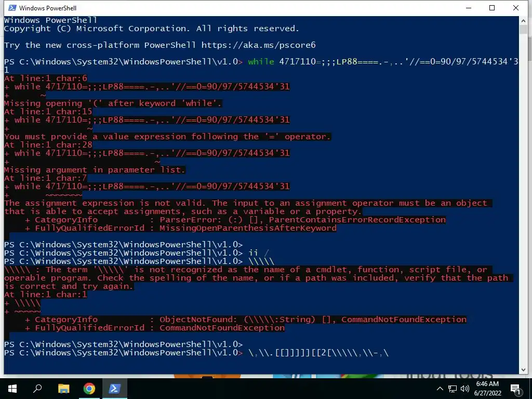532x399 pixels.
Task: Select the PowerShell taskbar button
Action: coord(114,389)
